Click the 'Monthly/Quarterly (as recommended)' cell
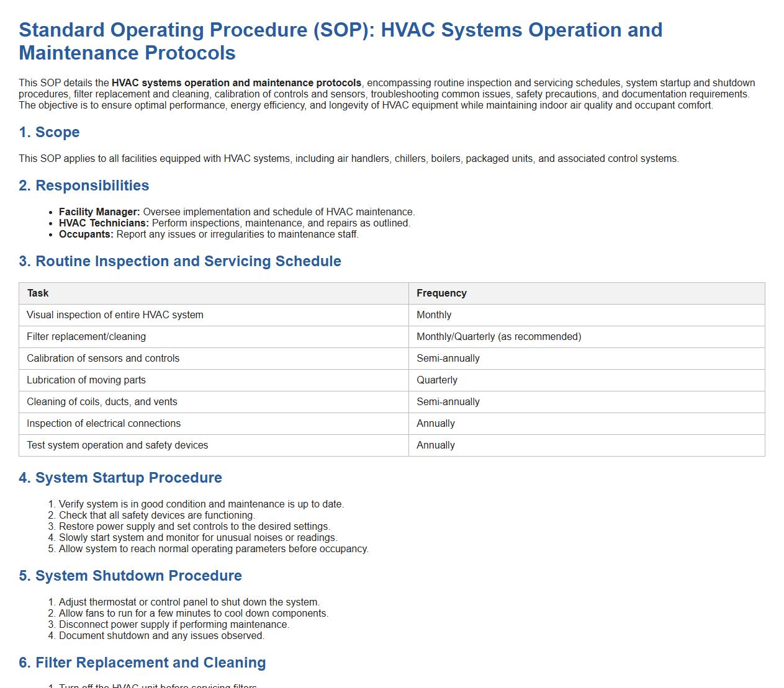 pos(498,337)
